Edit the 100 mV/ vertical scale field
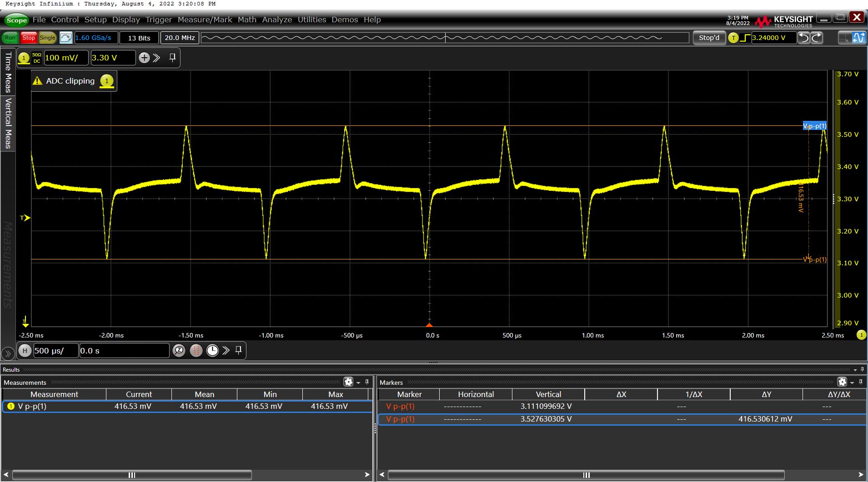 [66, 58]
